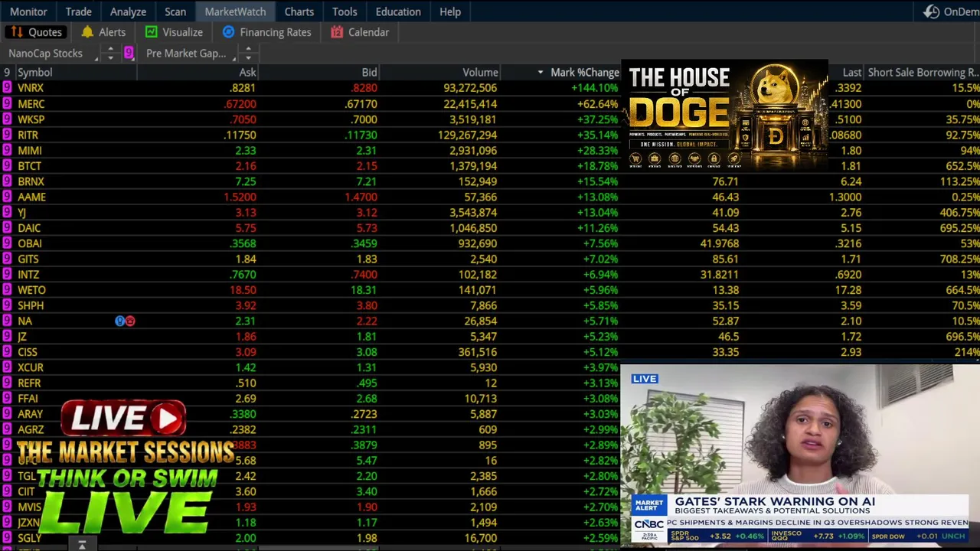Open the Monitor tab

(x=28, y=11)
